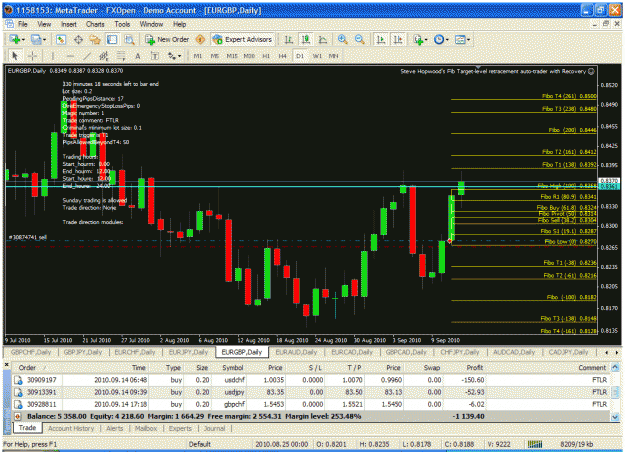Select the Text tool (A)

[138, 56]
